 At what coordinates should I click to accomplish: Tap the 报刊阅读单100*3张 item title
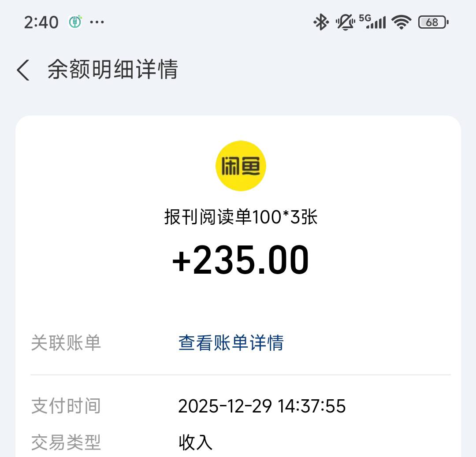(241, 217)
